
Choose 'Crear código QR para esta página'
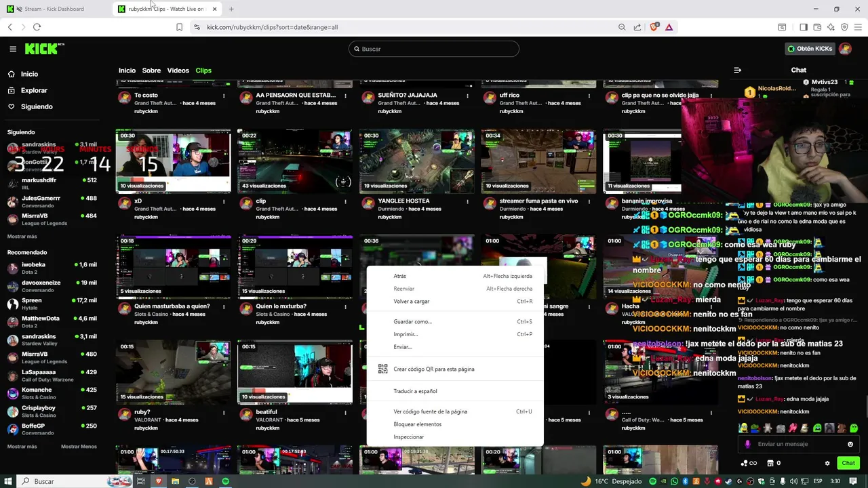(455, 369)
